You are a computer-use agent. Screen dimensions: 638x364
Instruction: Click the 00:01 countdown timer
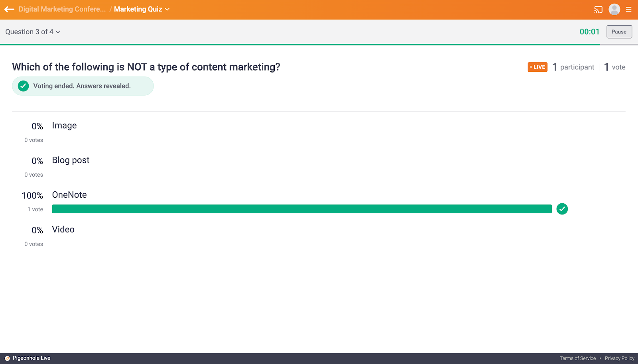pos(589,32)
